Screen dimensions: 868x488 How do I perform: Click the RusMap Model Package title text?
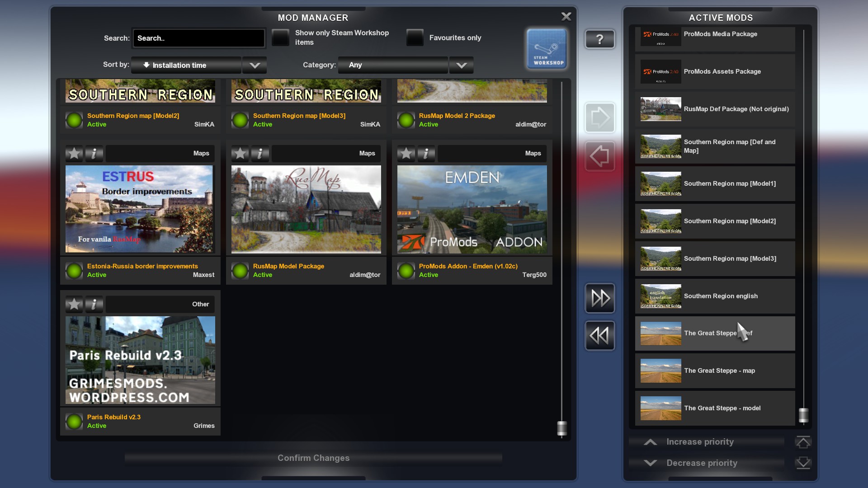288,266
